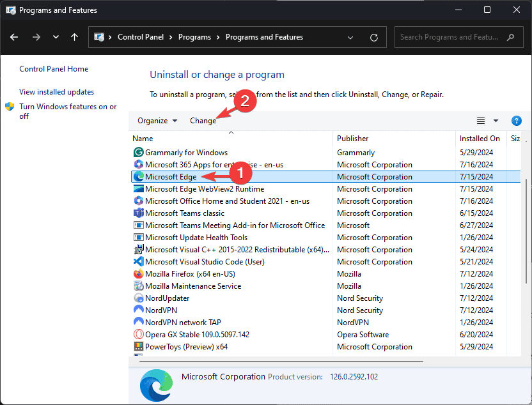Click Teams Meeting Add-in icon

coord(138,225)
